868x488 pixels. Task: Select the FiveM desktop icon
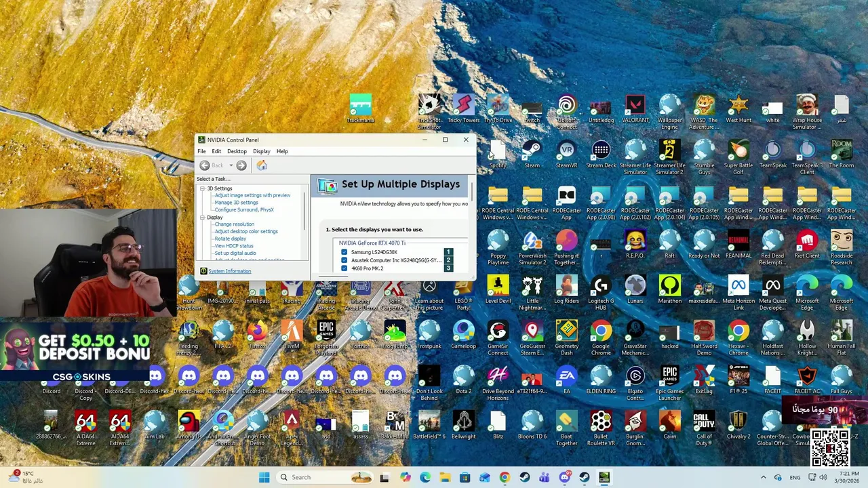292,335
